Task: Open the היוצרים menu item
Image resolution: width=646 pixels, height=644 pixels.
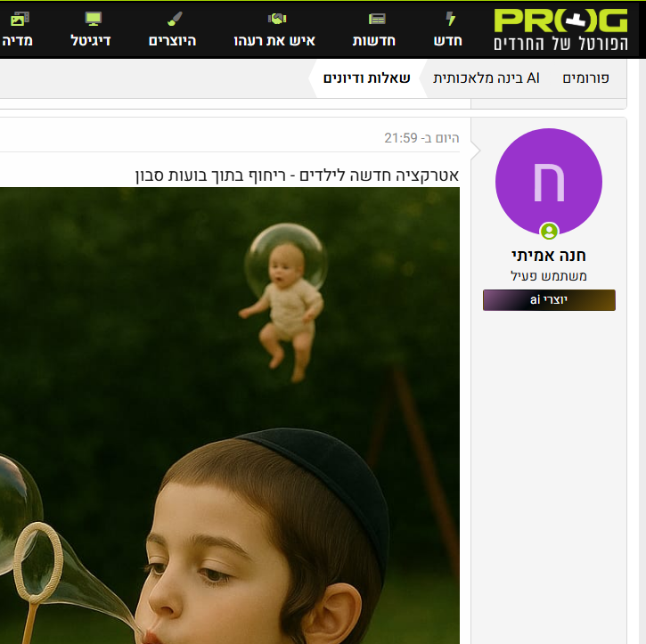Action: tap(172, 41)
